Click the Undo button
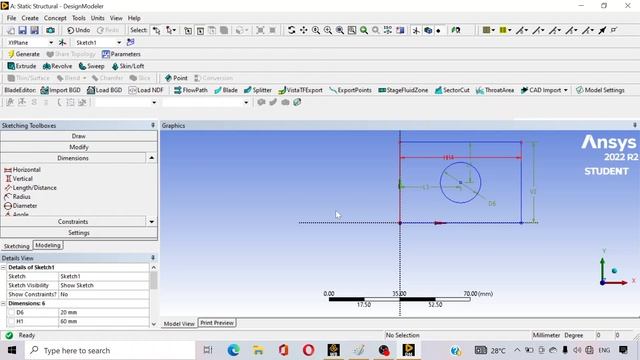 pyautogui.click(x=78, y=30)
